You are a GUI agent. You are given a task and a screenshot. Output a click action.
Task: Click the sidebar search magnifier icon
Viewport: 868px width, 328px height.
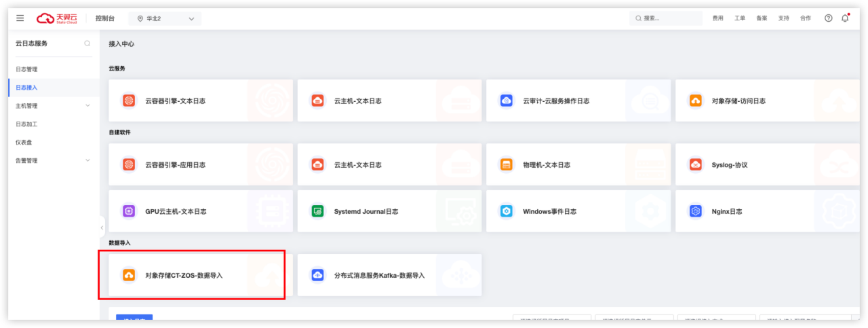(87, 43)
